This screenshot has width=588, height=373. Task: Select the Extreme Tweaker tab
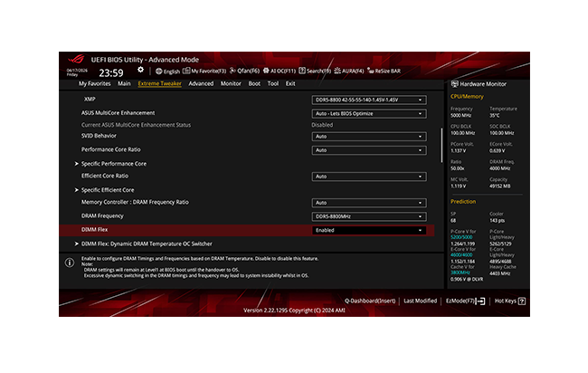(160, 83)
